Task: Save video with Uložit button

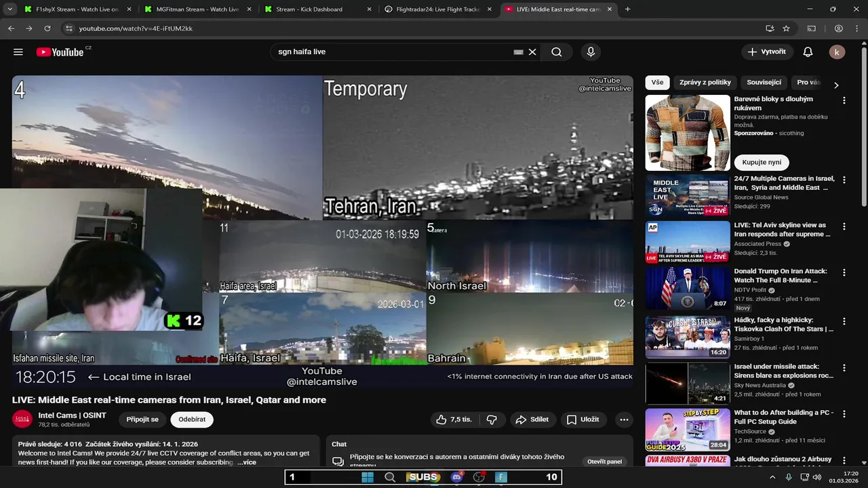Action: click(x=583, y=420)
